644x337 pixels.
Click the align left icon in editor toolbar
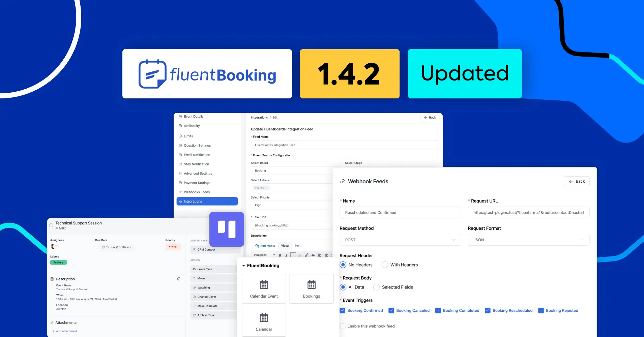[x=320, y=255]
